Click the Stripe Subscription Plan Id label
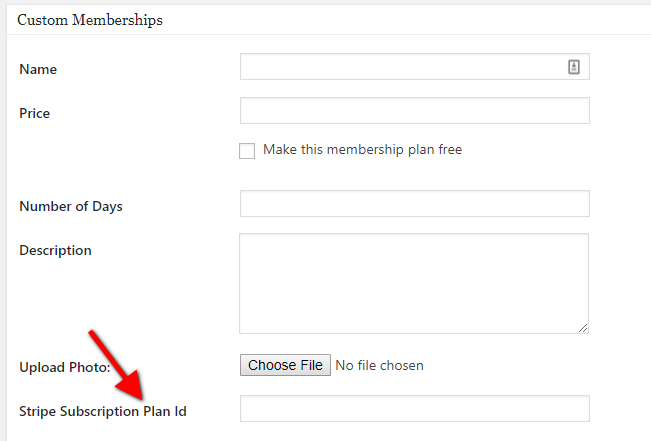651x441 pixels. (103, 411)
